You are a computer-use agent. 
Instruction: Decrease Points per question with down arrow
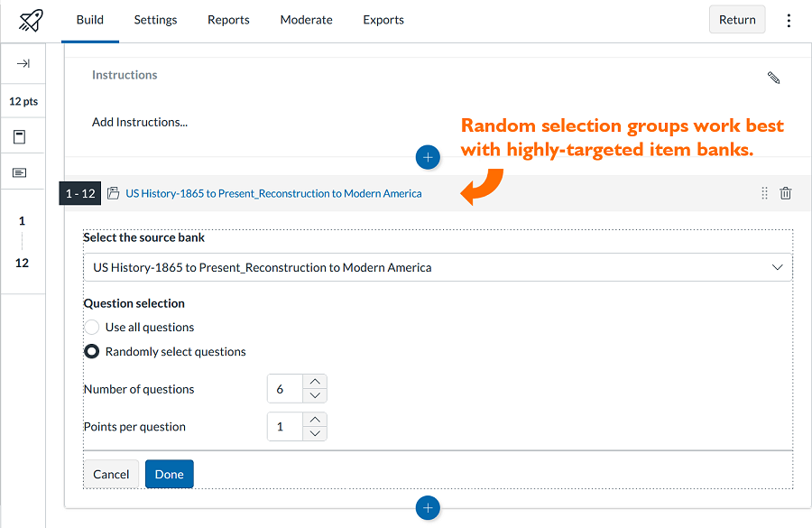pyautogui.click(x=315, y=433)
